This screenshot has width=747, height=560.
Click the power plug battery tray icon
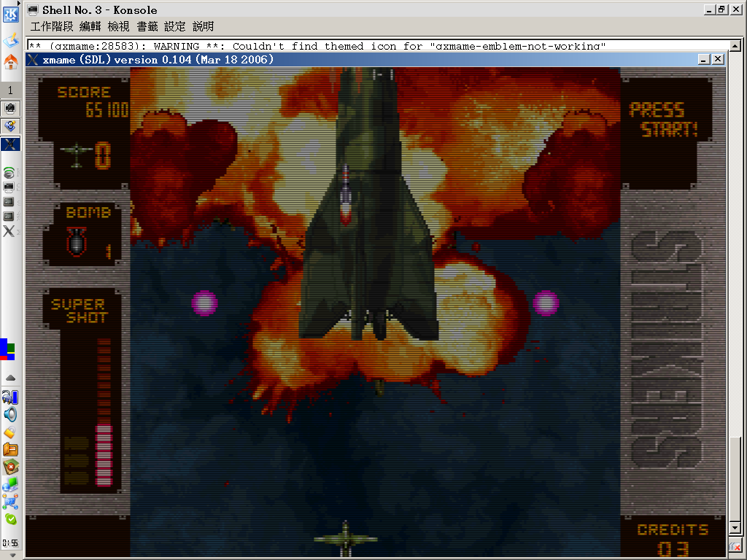(10, 397)
